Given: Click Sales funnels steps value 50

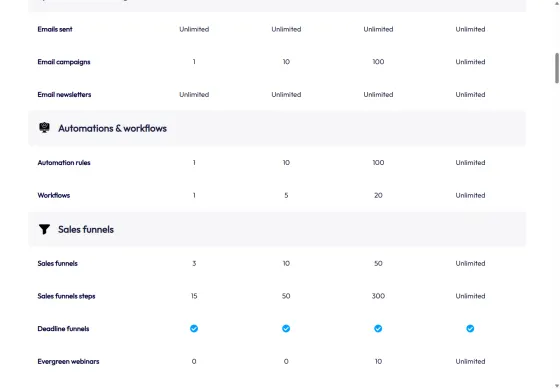Looking at the screenshot, I should 286,296.
